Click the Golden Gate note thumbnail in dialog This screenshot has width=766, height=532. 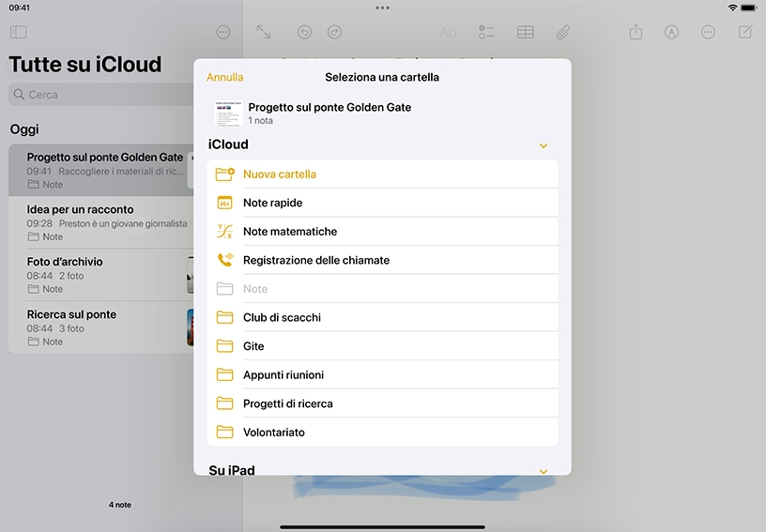(x=228, y=114)
